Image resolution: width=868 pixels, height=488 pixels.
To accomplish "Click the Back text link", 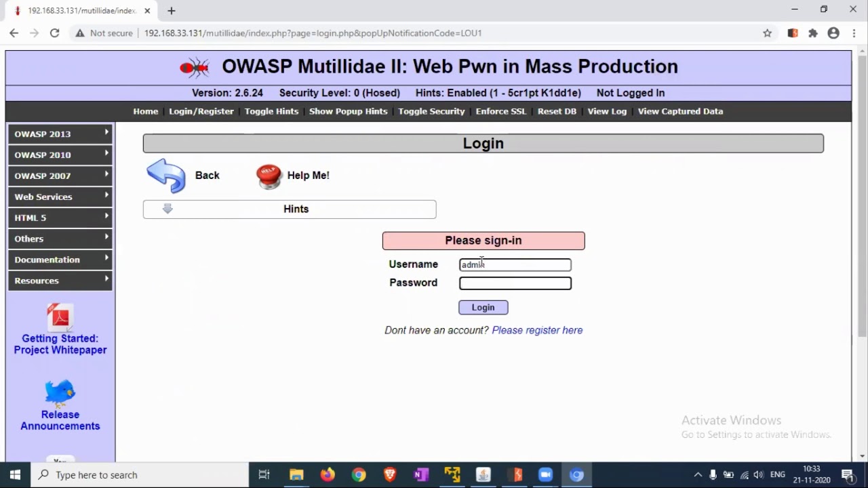I will [207, 176].
